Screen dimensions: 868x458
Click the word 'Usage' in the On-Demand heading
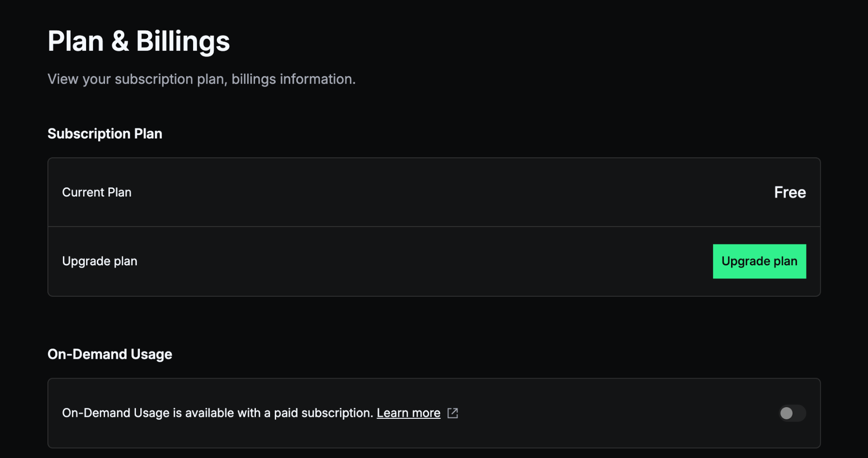coord(151,354)
